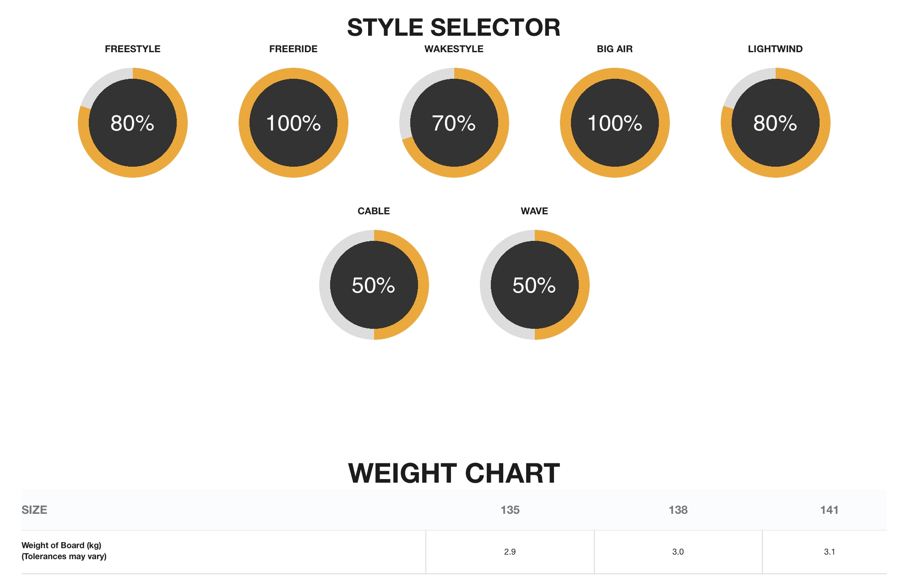Select the Lightwind 80% circle
Screen dimensions: 902x588
point(776,123)
